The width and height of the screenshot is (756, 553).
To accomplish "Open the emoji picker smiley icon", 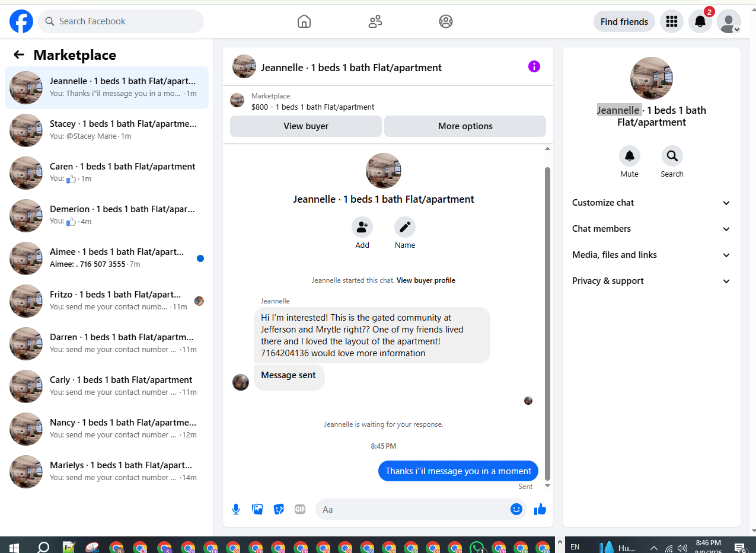I will point(516,509).
